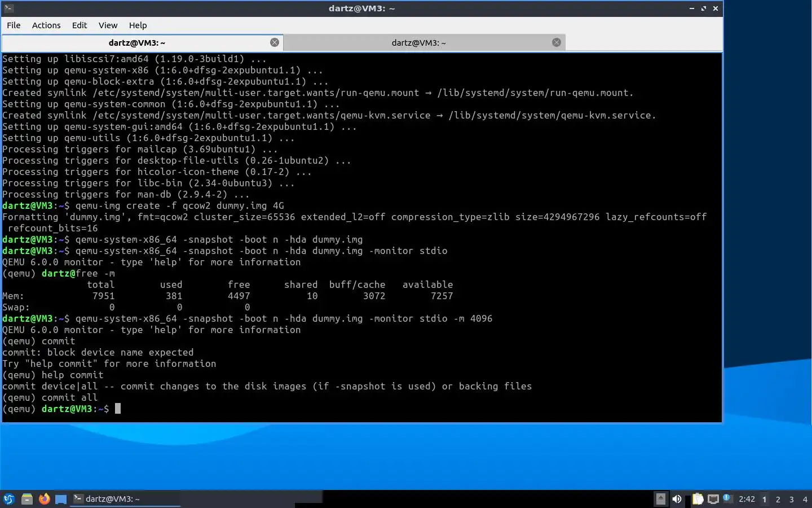Activate the dartz@VM3 taskbar window button
812x508 pixels.
click(125, 499)
